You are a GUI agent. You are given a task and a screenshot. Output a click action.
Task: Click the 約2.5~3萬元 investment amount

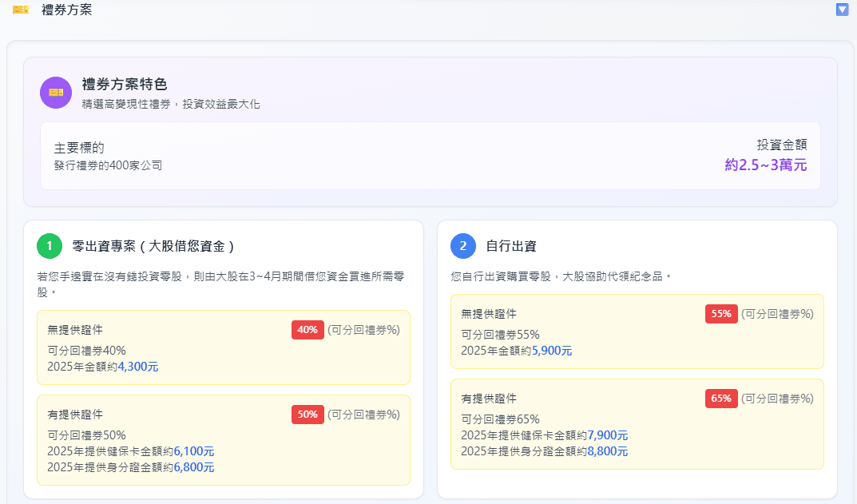tap(765, 165)
